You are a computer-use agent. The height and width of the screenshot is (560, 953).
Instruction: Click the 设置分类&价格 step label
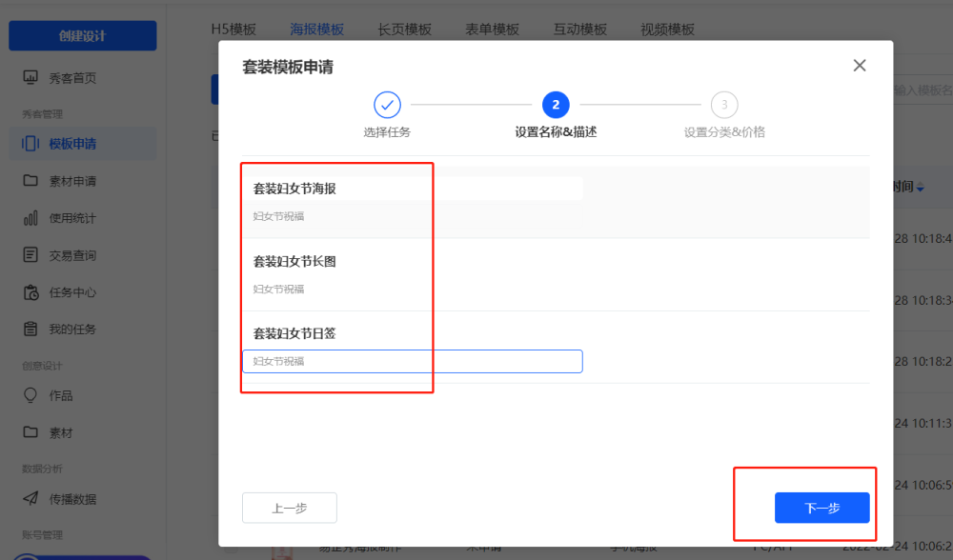[x=724, y=131]
